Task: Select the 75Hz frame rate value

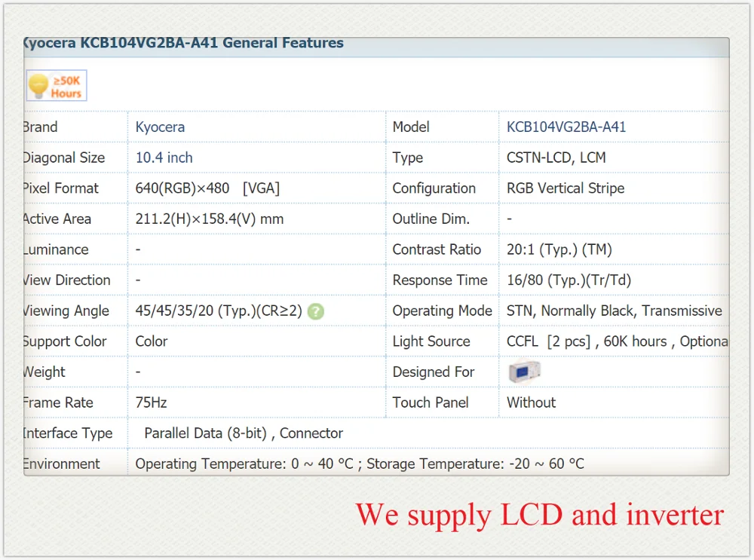Action: (151, 402)
